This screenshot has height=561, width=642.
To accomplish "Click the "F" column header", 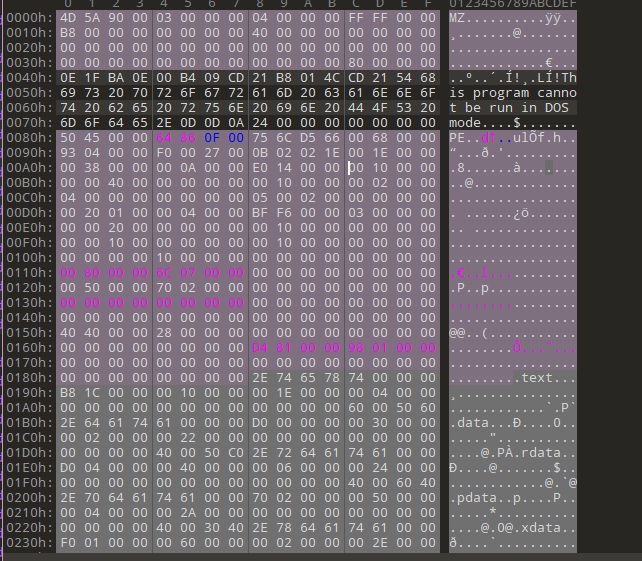I will coord(428,4).
